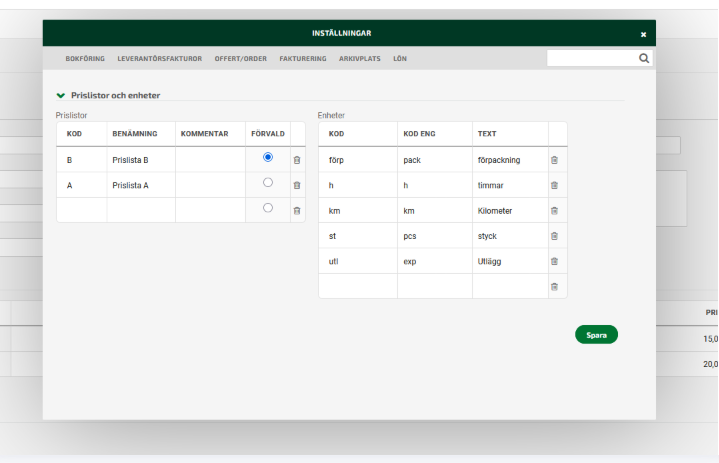
Task: Click the Kommentar cell for Prislista B
Action: click(x=210, y=160)
